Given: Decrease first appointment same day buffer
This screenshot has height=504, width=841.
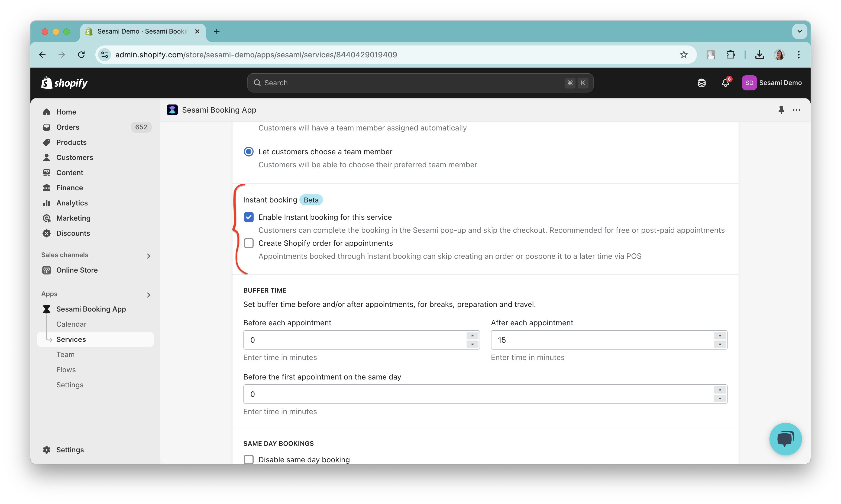Looking at the screenshot, I should pos(720,399).
